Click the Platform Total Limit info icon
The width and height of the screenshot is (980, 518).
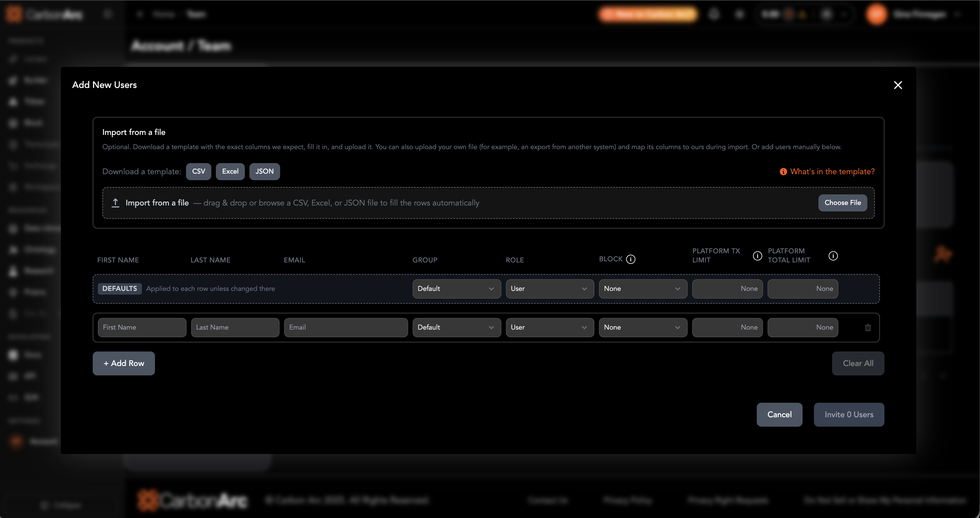pos(833,256)
